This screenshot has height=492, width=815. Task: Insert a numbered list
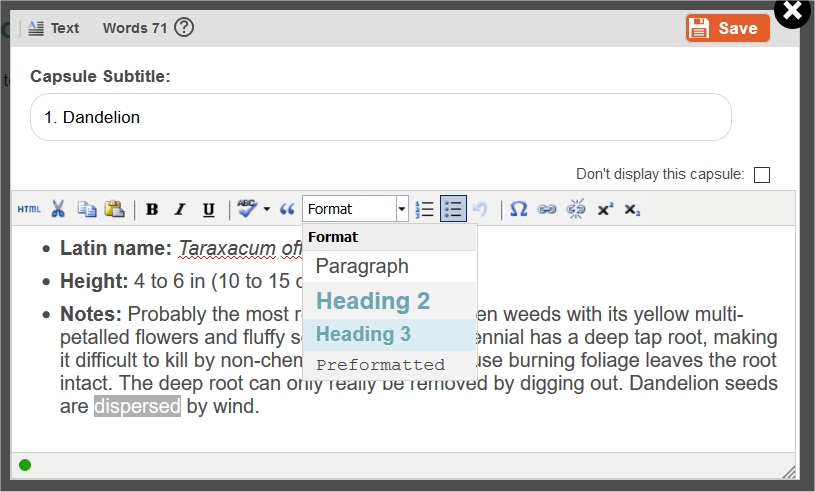tap(425, 209)
